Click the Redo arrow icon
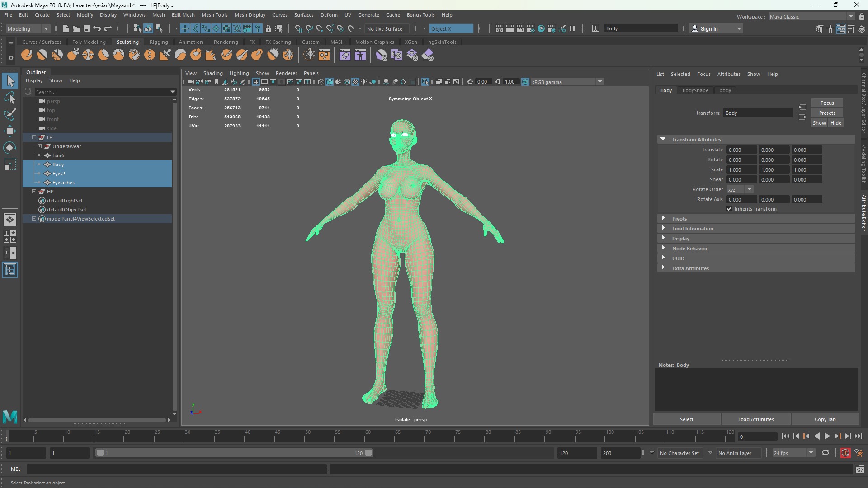868x488 pixels. pos(108,28)
